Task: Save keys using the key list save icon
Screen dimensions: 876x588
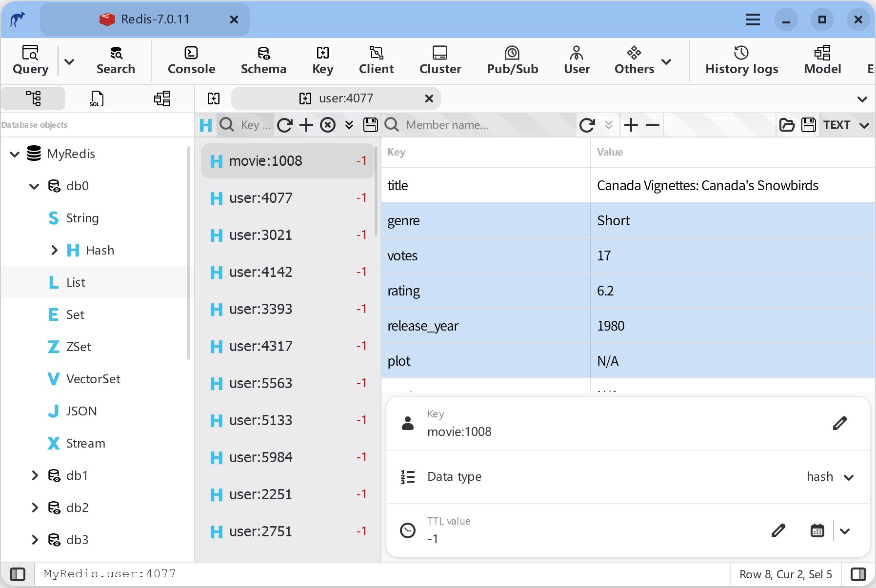Action: point(371,125)
